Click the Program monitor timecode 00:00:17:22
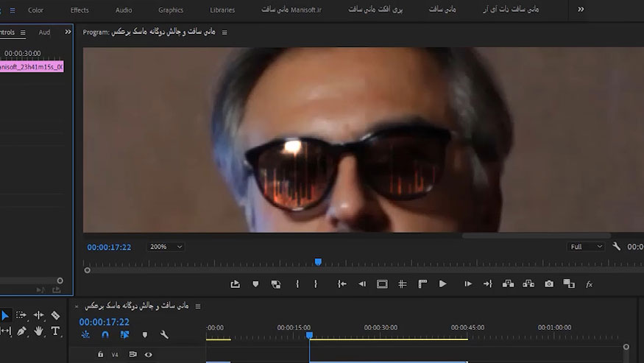Image resolution: width=644 pixels, height=363 pixels. click(109, 247)
